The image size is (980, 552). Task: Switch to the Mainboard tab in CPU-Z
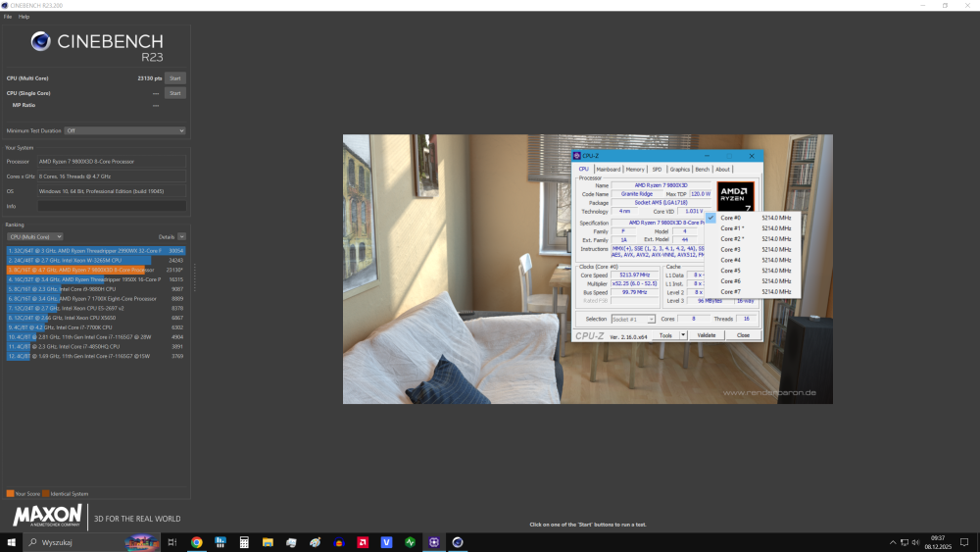608,169
